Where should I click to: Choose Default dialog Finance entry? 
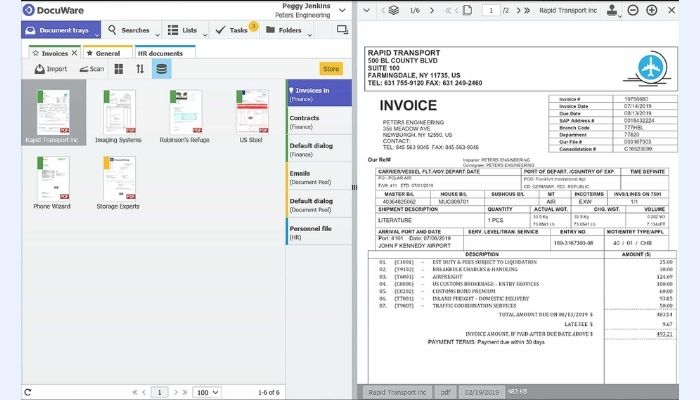319,149
